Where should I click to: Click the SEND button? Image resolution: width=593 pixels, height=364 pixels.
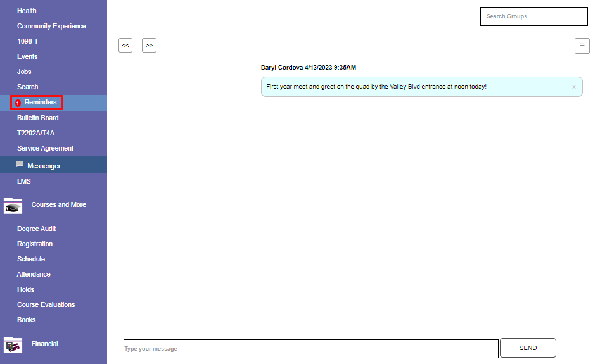(528, 348)
